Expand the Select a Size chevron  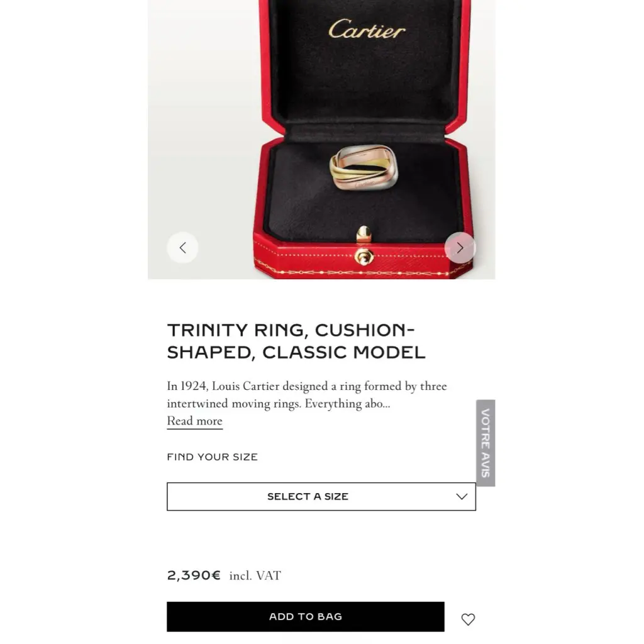pyautogui.click(x=462, y=497)
